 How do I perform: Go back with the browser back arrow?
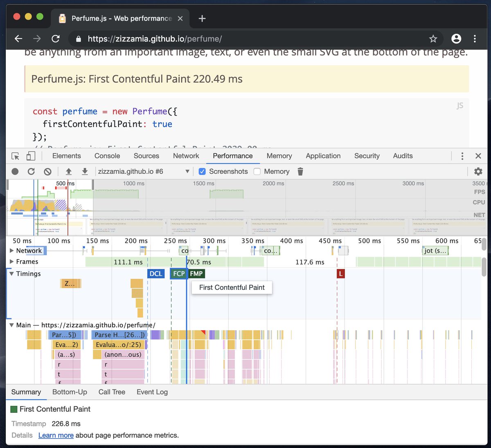coord(18,38)
